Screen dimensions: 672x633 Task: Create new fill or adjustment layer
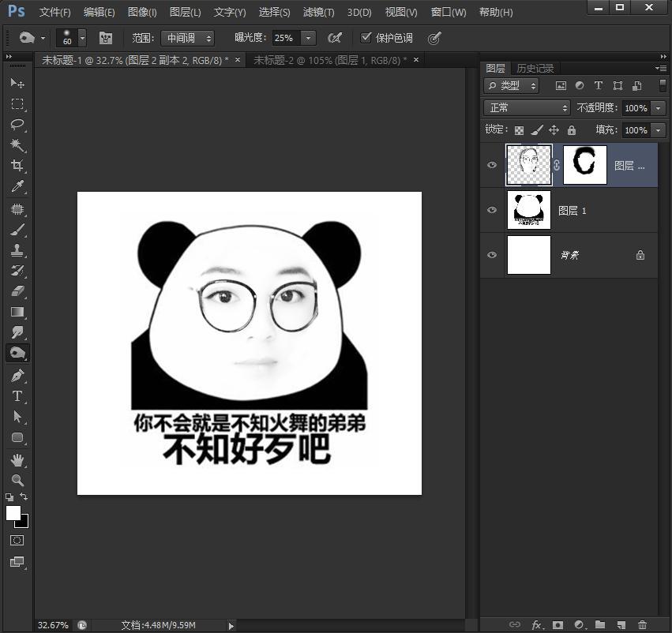point(579,625)
